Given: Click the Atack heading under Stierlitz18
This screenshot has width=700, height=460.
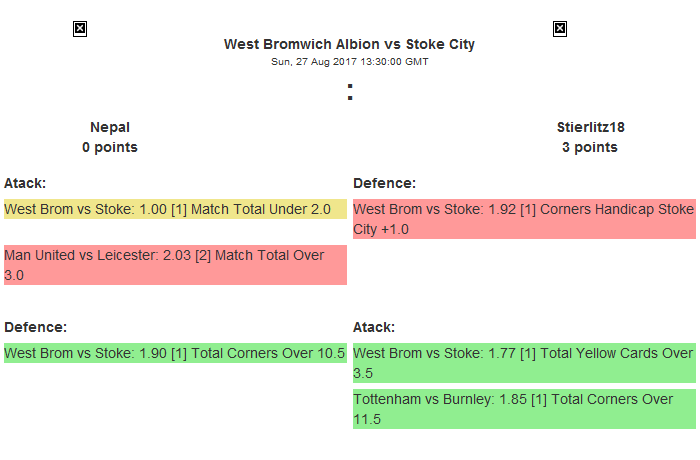Looking at the screenshot, I should pyautogui.click(x=374, y=327).
